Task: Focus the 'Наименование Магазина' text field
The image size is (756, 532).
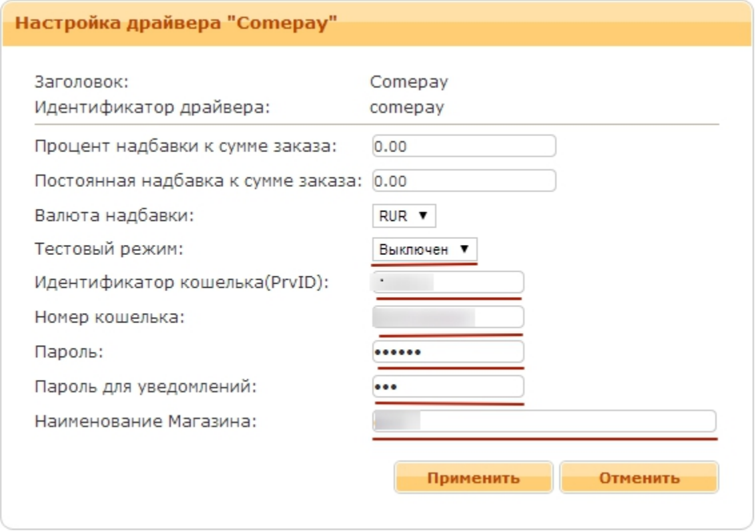Action: 544,421
